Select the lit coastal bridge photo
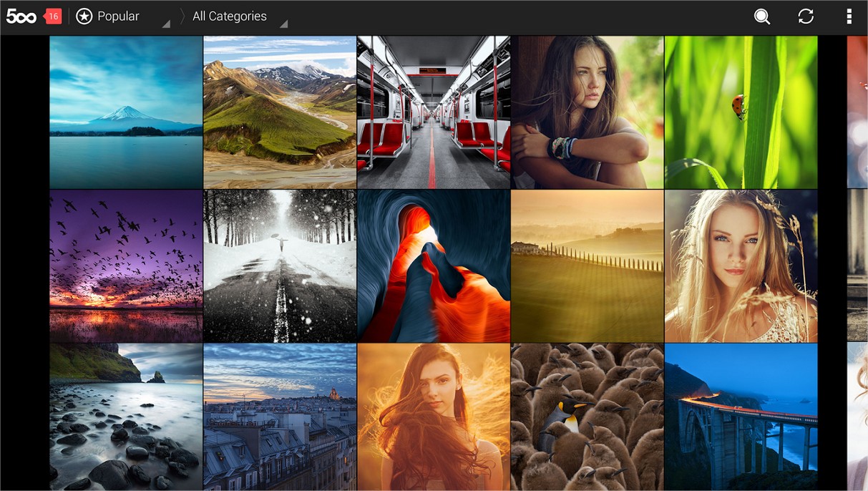The height and width of the screenshot is (491, 868). 741,417
